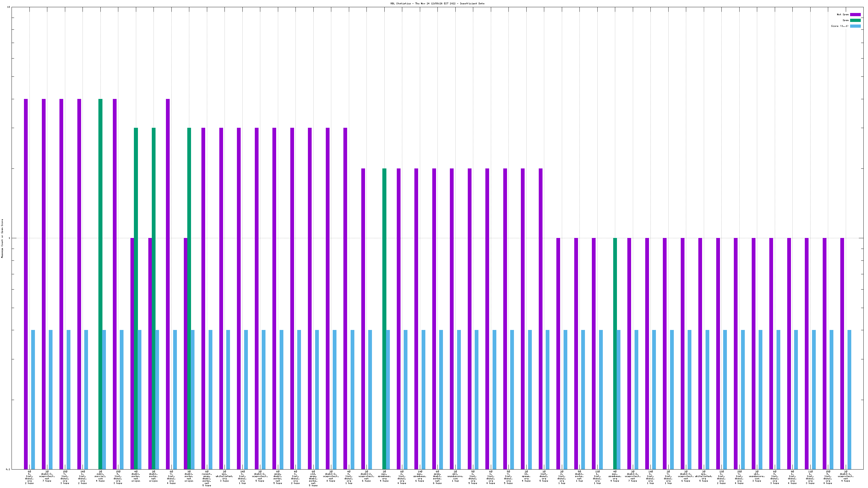Click the ubl.unsubscore.com 1 hop label
This screenshot has height=488, width=868.
click(x=455, y=476)
